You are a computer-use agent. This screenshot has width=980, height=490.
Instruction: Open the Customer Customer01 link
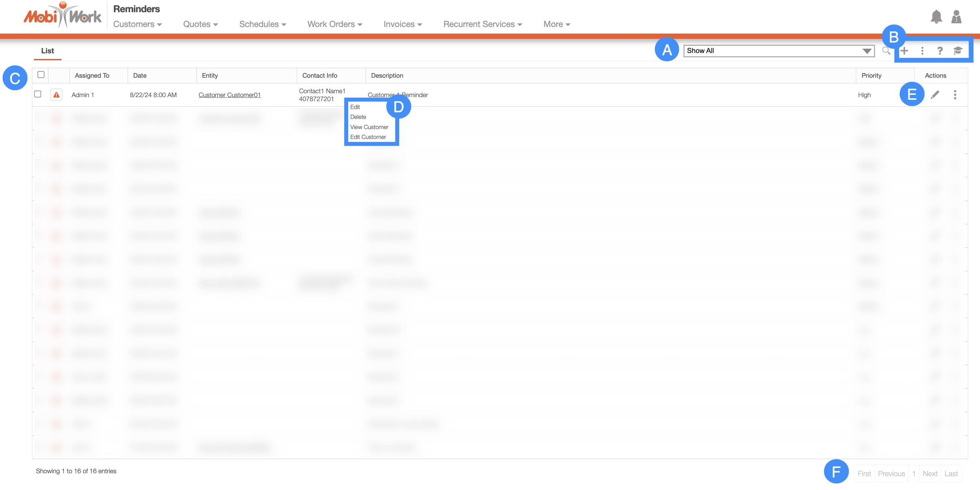pos(229,95)
